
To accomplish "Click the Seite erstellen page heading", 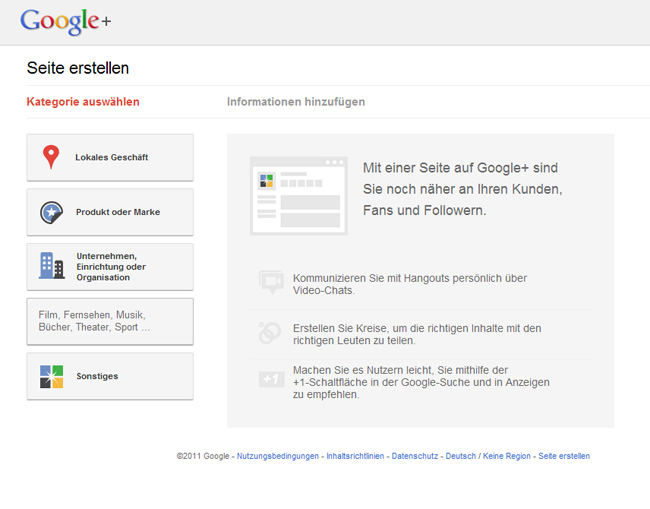I will click(78, 68).
